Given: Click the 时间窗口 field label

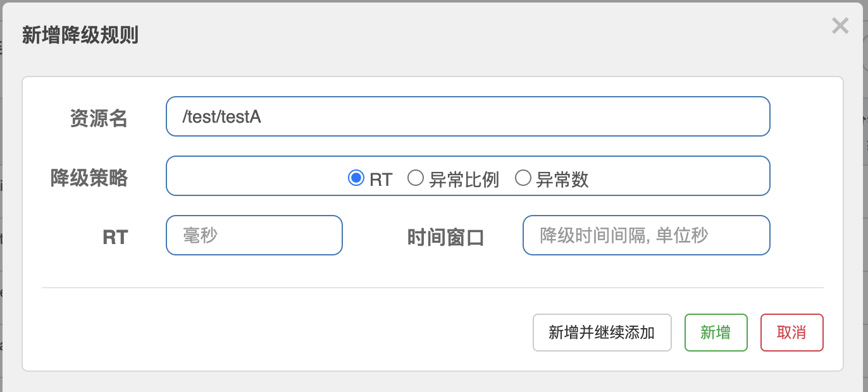Looking at the screenshot, I should pos(446,237).
